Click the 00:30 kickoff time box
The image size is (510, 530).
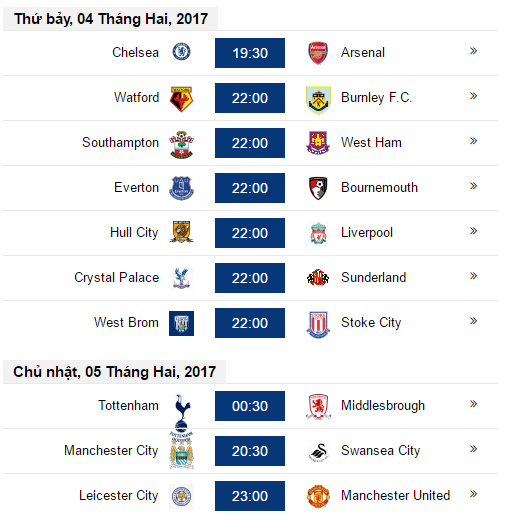(250, 406)
